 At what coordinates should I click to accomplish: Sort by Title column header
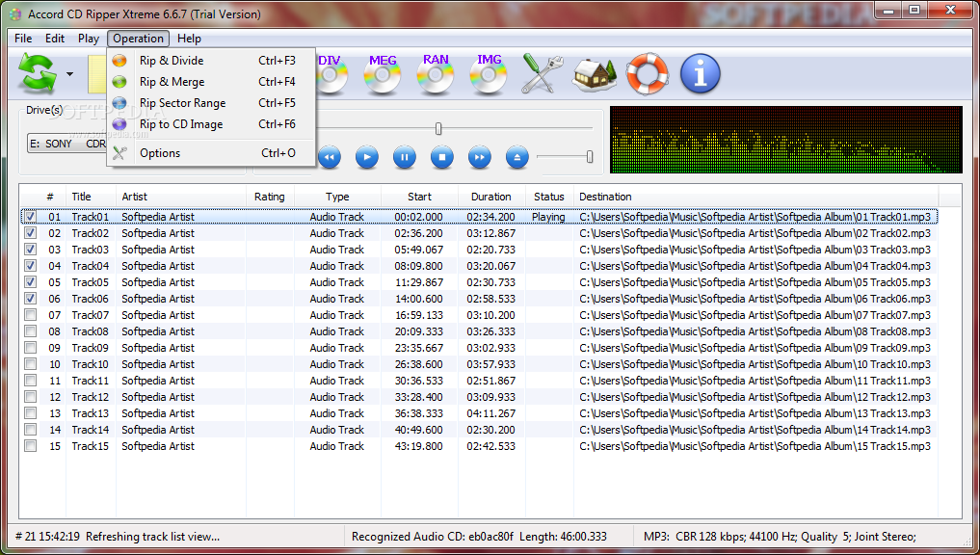coord(91,197)
